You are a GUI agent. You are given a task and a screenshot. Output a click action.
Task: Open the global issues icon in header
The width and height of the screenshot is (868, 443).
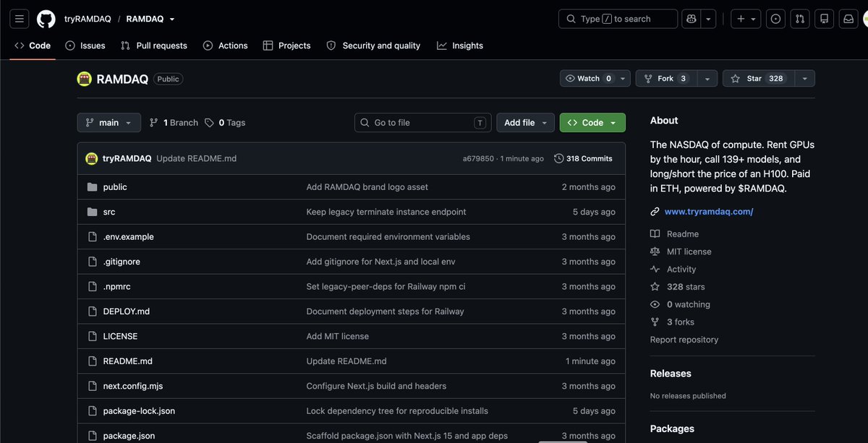point(776,19)
